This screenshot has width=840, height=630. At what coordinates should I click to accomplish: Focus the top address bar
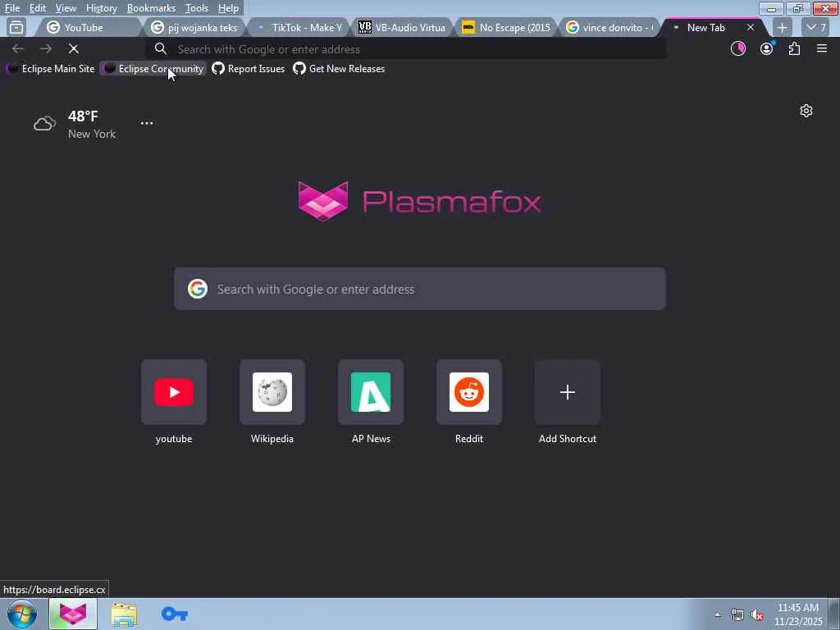[406, 49]
